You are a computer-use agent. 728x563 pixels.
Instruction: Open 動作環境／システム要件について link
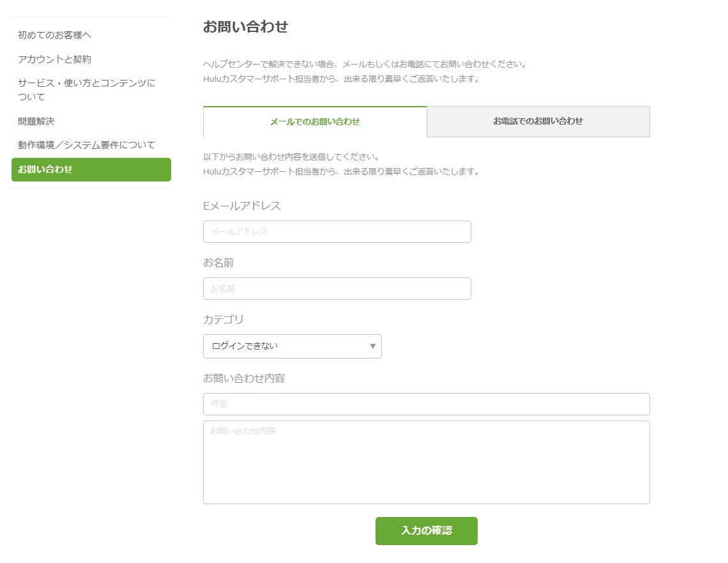(x=86, y=145)
